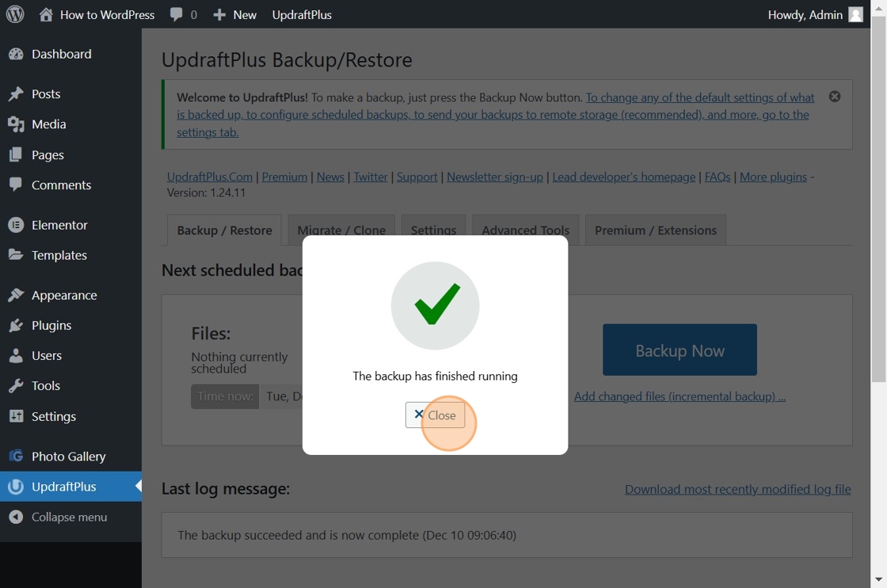Open the site home icon

coord(46,14)
